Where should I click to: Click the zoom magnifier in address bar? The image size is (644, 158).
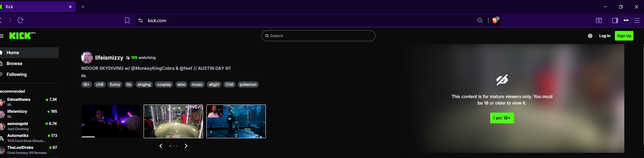tap(480, 20)
